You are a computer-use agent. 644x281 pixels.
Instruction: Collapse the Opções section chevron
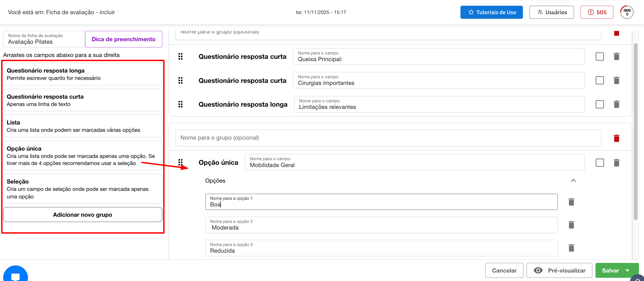(x=573, y=181)
